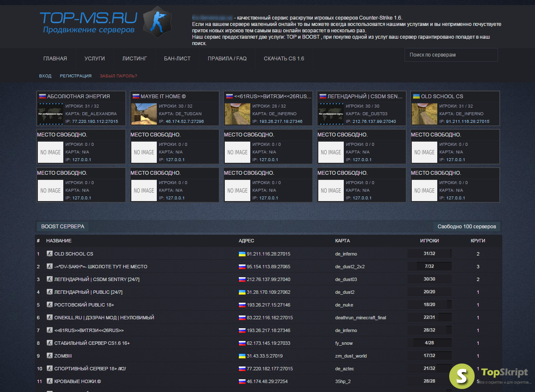Click flag in АБСОЛЮТНАЯ ЭНЕРГИЯ card header
This screenshot has width=535, height=392.
[x=42, y=97]
